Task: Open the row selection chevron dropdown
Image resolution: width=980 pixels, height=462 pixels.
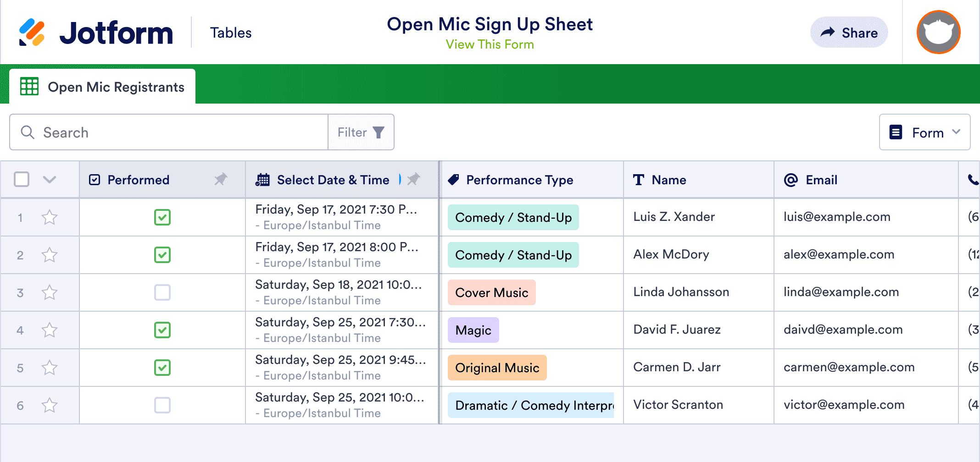Action: [50, 179]
